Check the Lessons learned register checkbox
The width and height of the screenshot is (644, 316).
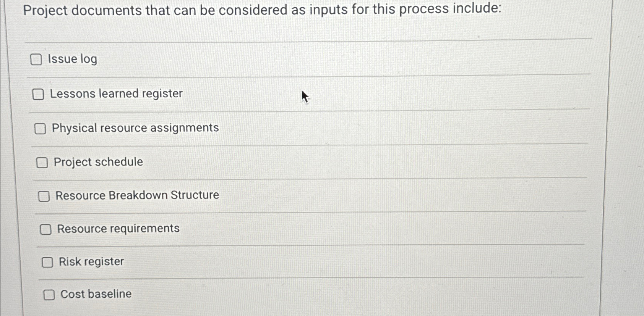coord(39,94)
